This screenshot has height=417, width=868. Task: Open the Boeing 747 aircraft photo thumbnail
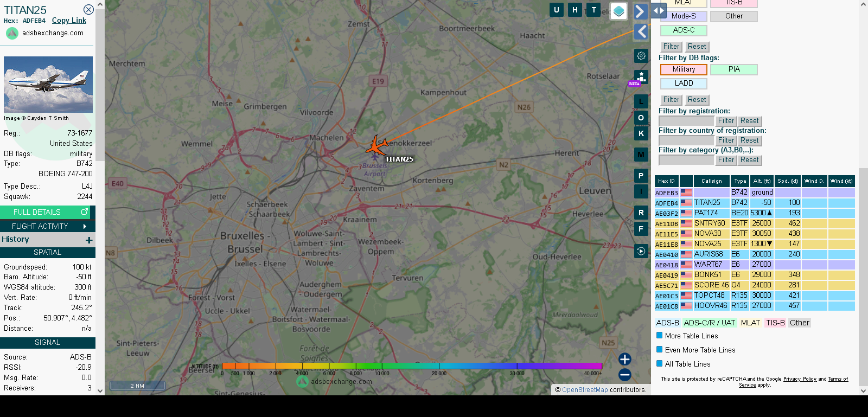click(x=48, y=85)
